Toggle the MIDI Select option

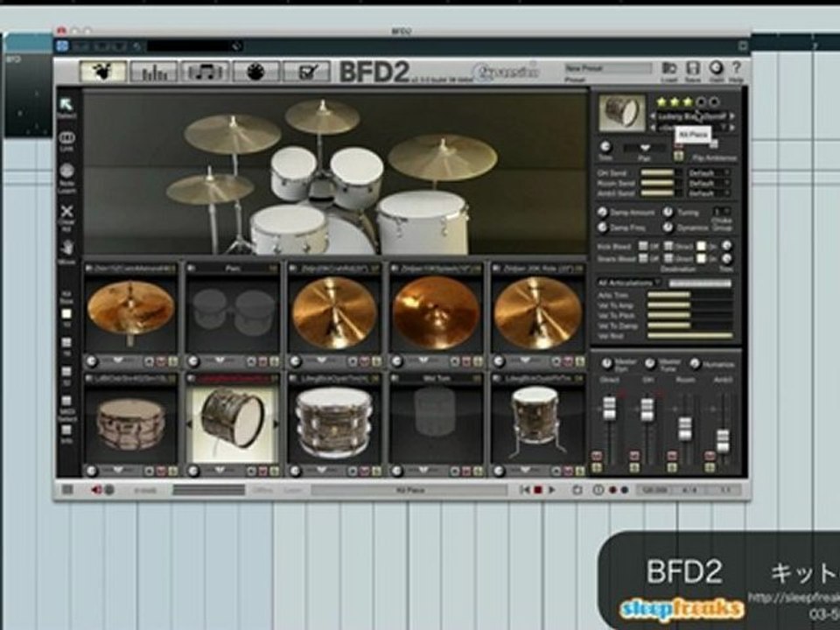(x=66, y=401)
